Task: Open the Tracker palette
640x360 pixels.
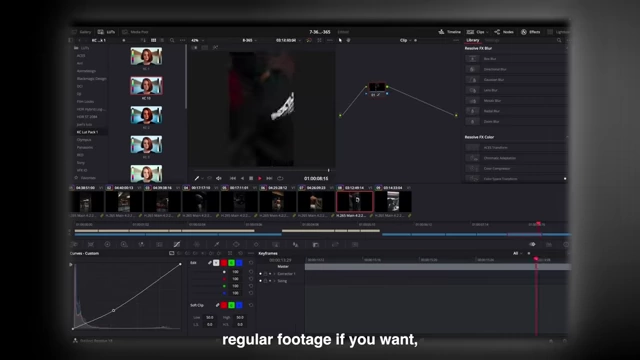Action: [x=256, y=244]
